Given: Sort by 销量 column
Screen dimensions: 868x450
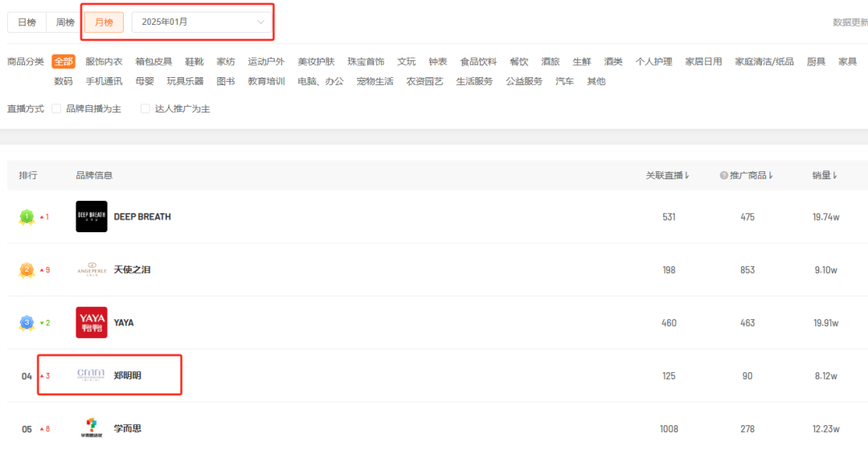Looking at the screenshot, I should click(x=825, y=175).
